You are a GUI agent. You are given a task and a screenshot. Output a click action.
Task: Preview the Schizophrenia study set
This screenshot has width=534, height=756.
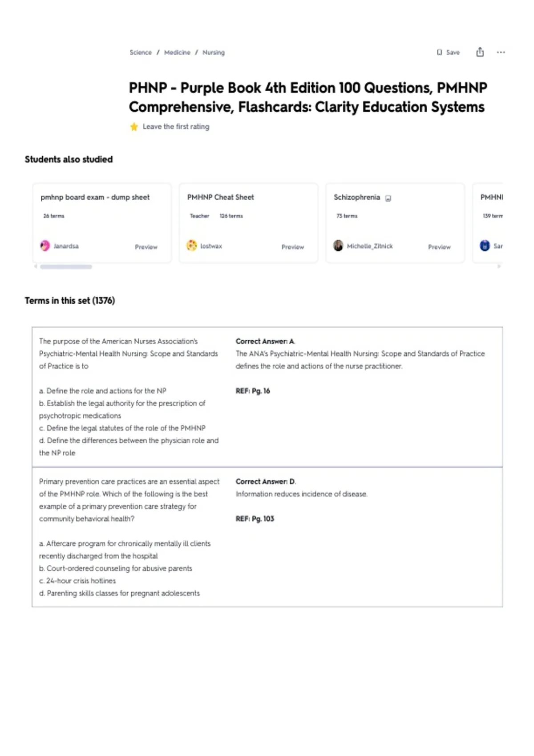pyautogui.click(x=439, y=247)
